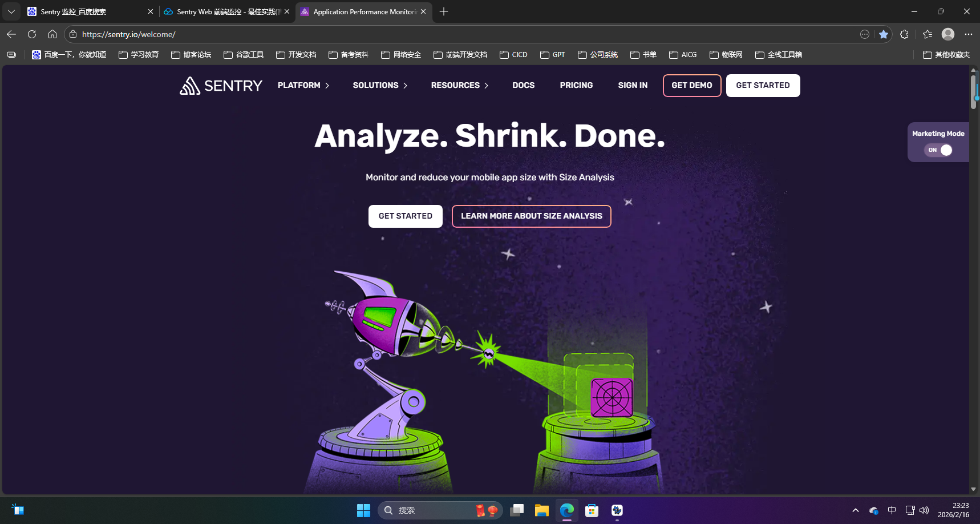The image size is (980, 524).
Task: Click SIGN IN in navbar
Action: pyautogui.click(x=633, y=86)
